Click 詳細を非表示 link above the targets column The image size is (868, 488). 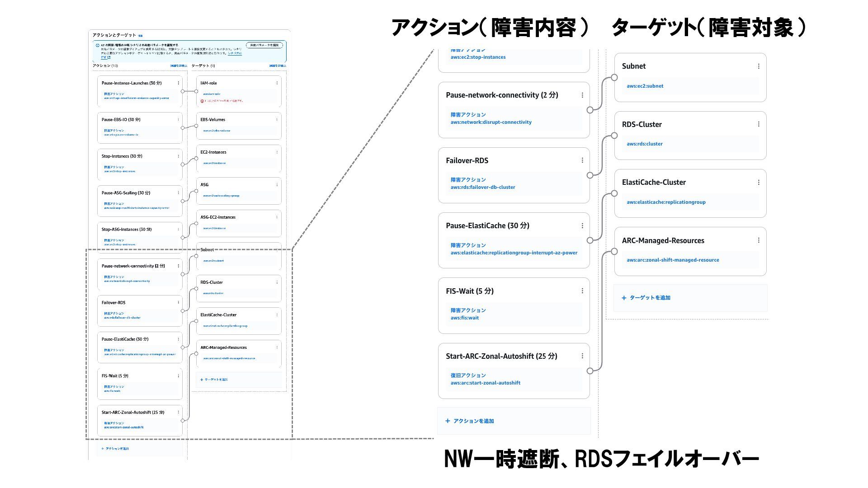(x=278, y=66)
